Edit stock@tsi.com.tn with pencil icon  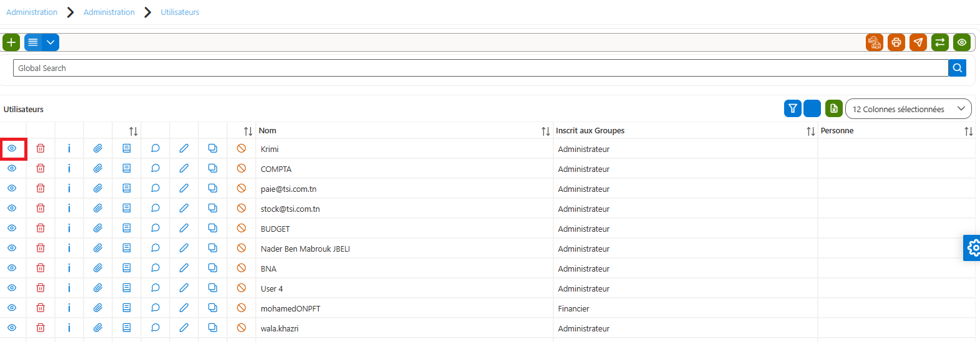tap(184, 208)
